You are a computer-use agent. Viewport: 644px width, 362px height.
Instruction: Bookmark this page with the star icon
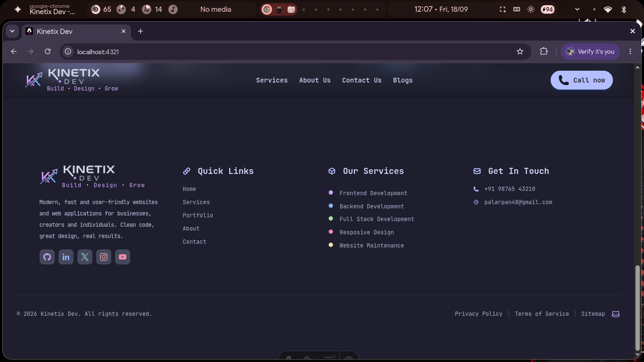click(x=520, y=51)
